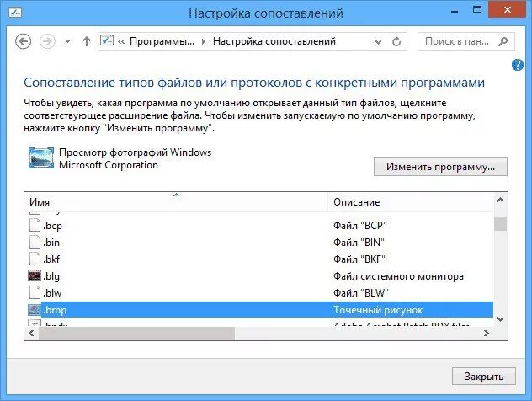
Task: Close the window with red X button
Action: (508, 10)
